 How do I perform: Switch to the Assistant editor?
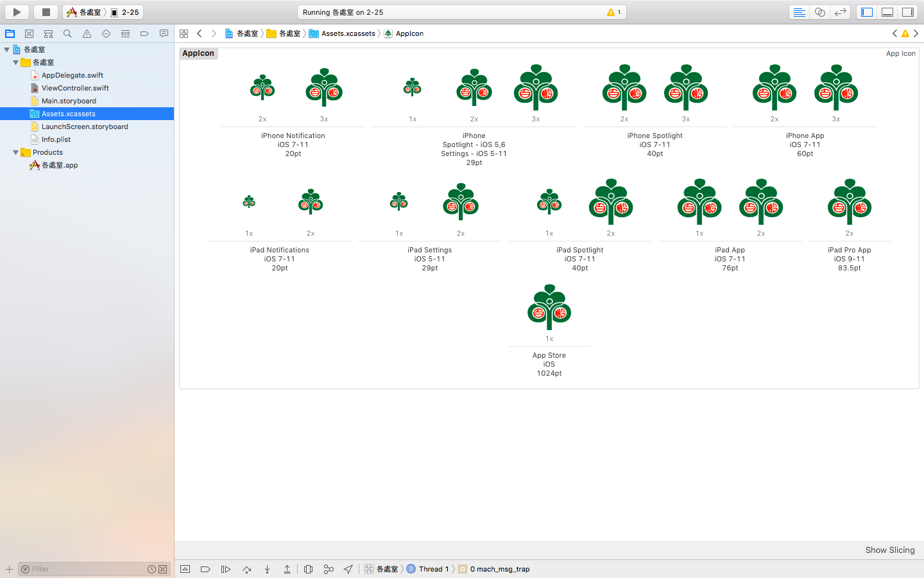tap(819, 12)
